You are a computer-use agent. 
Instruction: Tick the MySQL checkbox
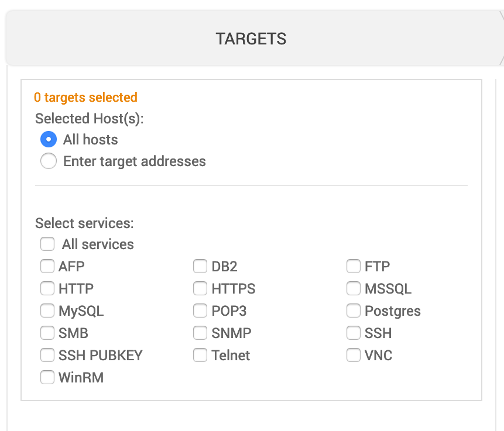pyautogui.click(x=47, y=311)
